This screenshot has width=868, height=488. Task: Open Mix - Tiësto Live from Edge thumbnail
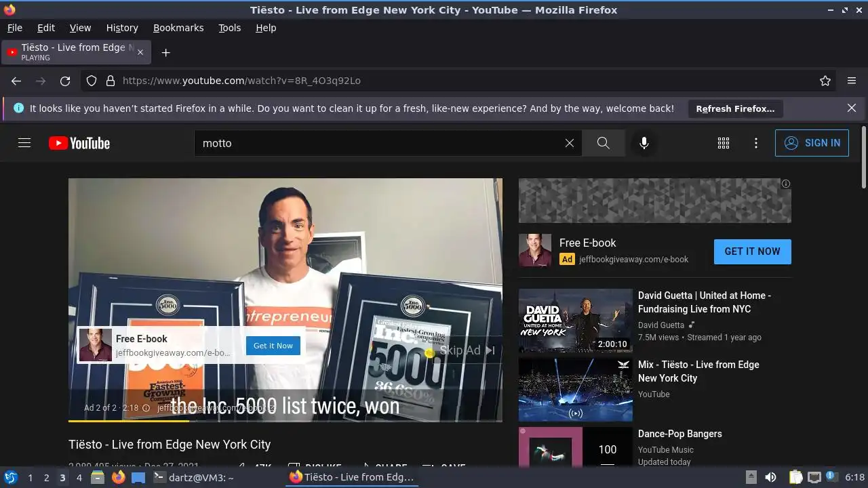pos(576,390)
